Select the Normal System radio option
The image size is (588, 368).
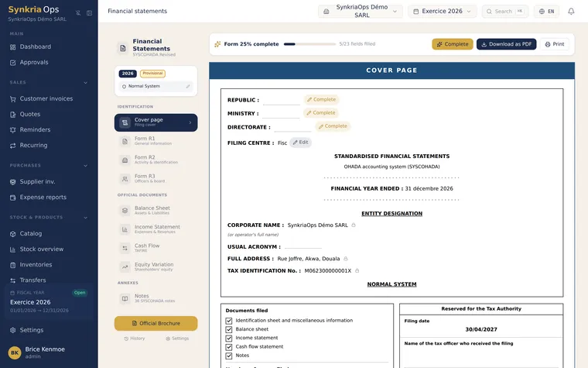[124, 86]
